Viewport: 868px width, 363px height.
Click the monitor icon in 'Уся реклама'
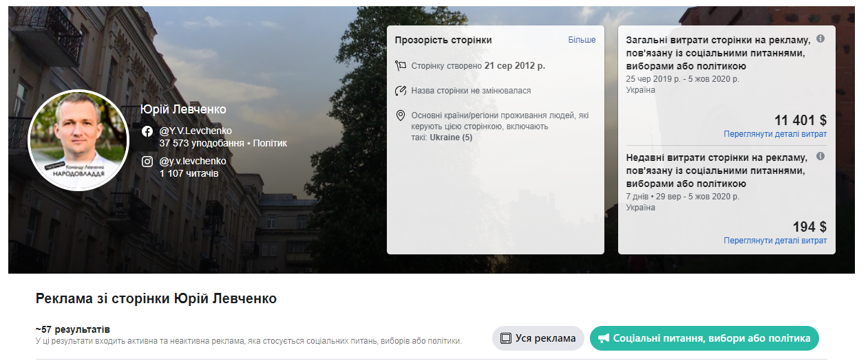[x=506, y=338]
